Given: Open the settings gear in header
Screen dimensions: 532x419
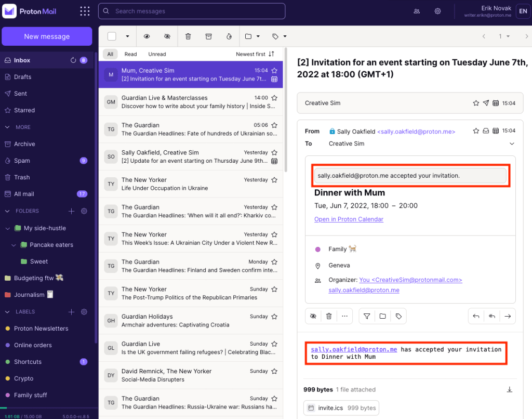Looking at the screenshot, I should coord(437,11).
